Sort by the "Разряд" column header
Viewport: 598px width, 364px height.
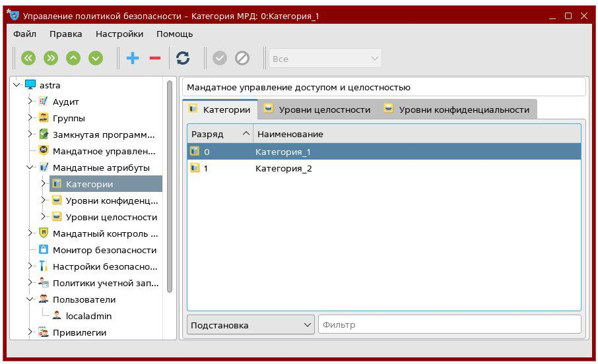coord(219,134)
